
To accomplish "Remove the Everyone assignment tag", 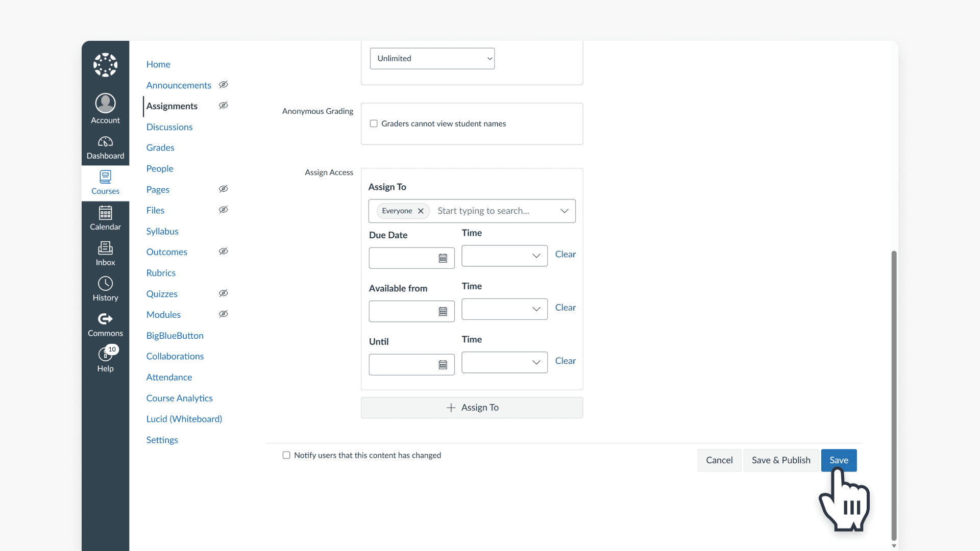I will 420,211.
